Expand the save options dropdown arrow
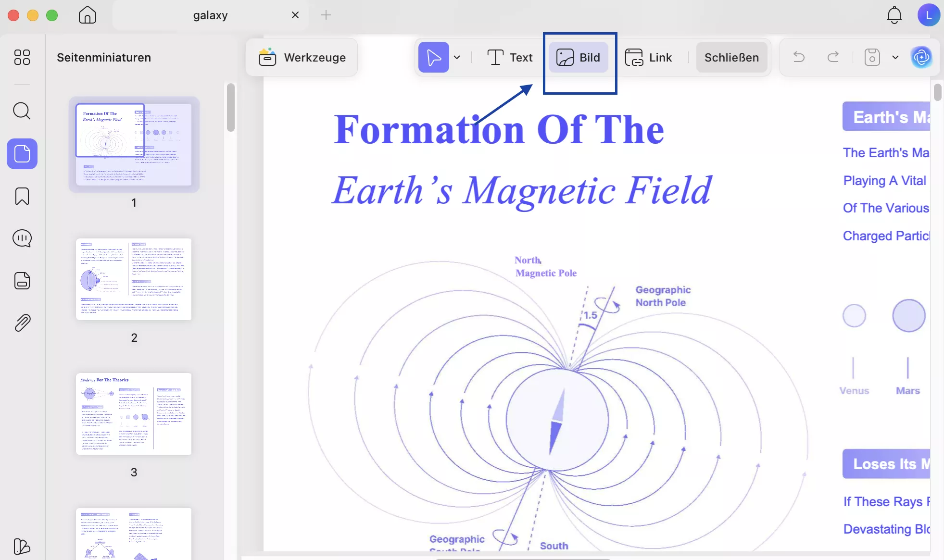 895,57
